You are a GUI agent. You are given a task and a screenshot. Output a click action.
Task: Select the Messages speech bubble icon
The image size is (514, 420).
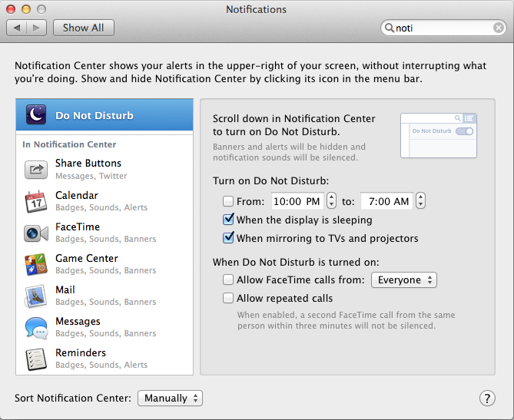[x=36, y=327]
